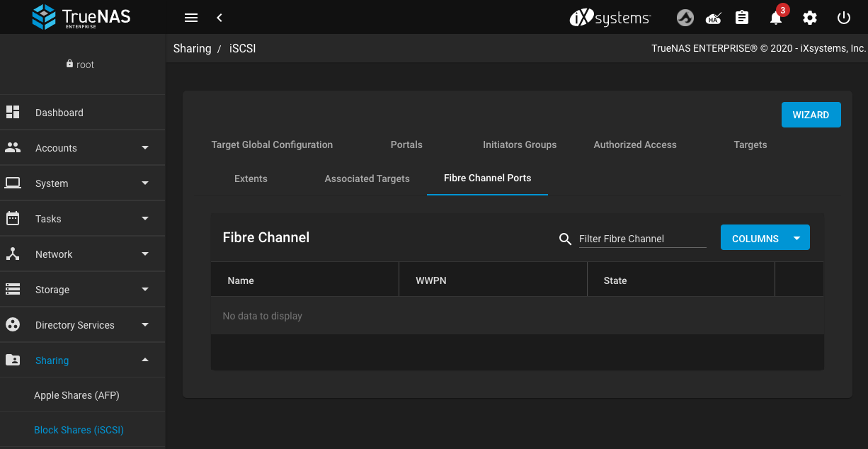Open the Authorized Access tab
The image size is (868, 449).
point(635,144)
